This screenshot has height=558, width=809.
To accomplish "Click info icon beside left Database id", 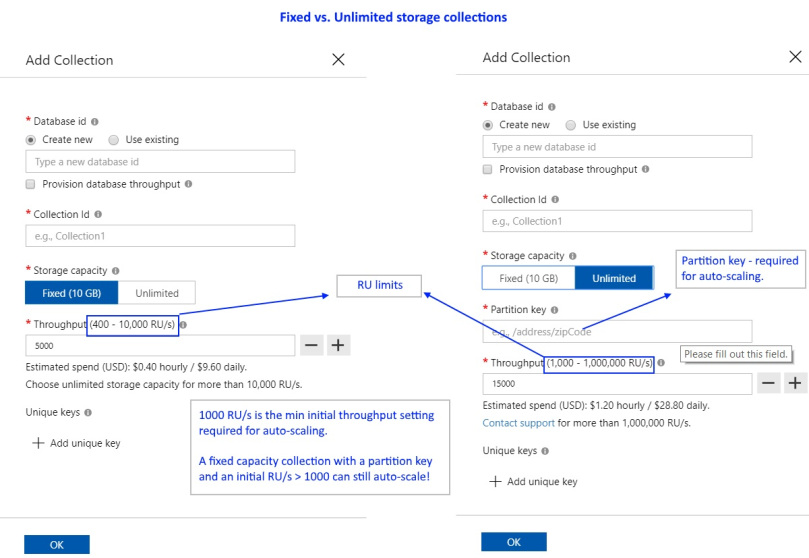I will pyautogui.click(x=95, y=122).
